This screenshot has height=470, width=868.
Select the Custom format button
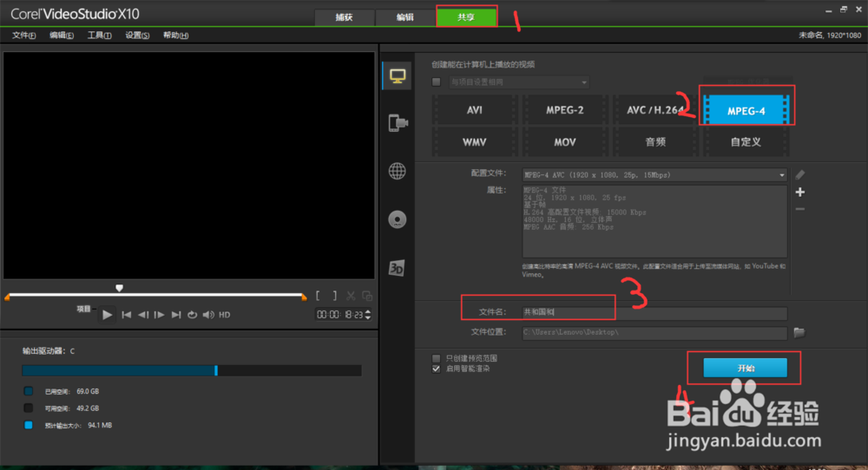coord(746,142)
